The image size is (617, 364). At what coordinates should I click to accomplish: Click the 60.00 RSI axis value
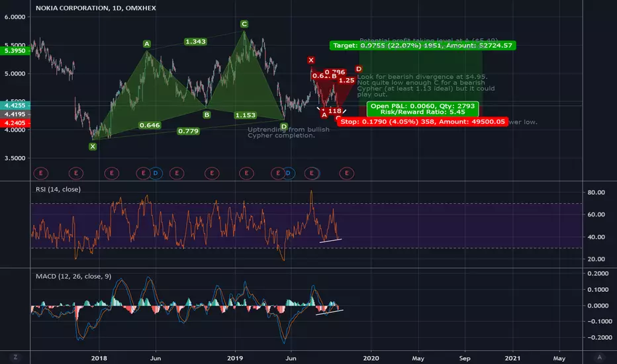[596, 214]
